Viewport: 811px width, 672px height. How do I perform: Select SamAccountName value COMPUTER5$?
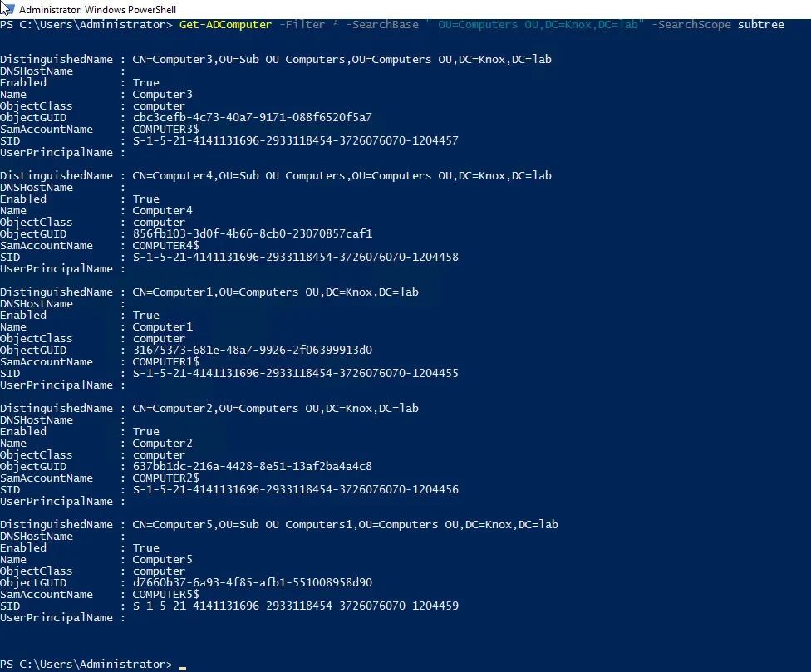(x=165, y=595)
